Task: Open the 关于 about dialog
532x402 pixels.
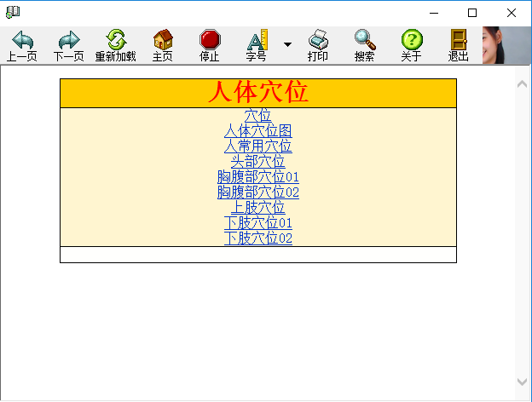Action: (x=411, y=40)
